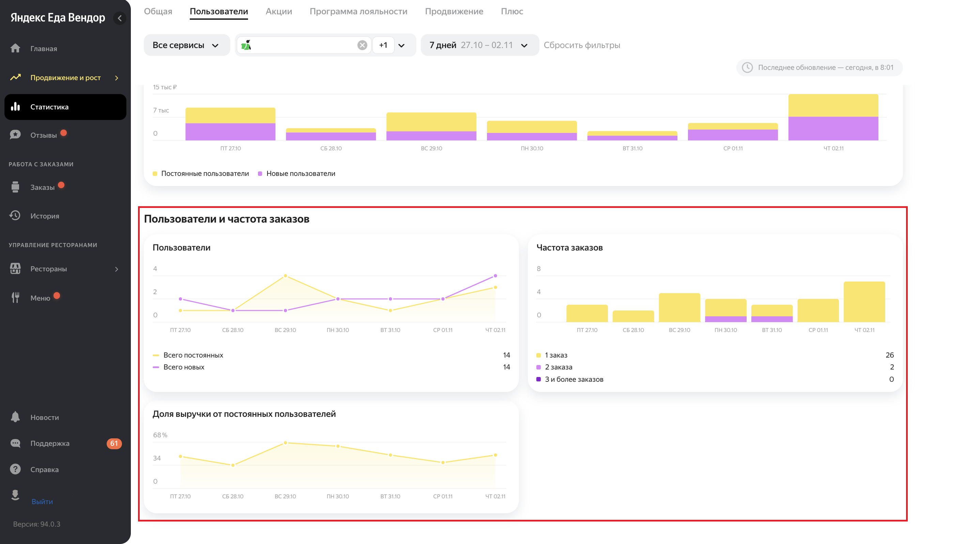Open the 7 дней date range dropdown

[x=479, y=45]
